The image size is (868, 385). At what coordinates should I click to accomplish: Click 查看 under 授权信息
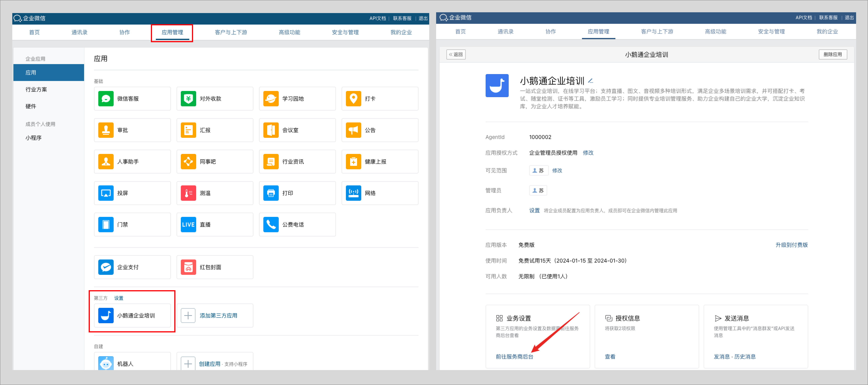point(610,356)
